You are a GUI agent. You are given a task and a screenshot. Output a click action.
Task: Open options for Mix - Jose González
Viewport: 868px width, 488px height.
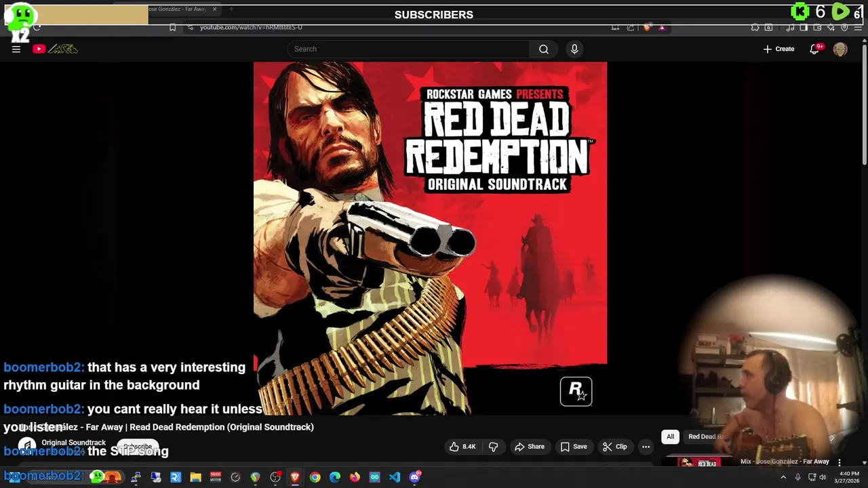[840, 462]
